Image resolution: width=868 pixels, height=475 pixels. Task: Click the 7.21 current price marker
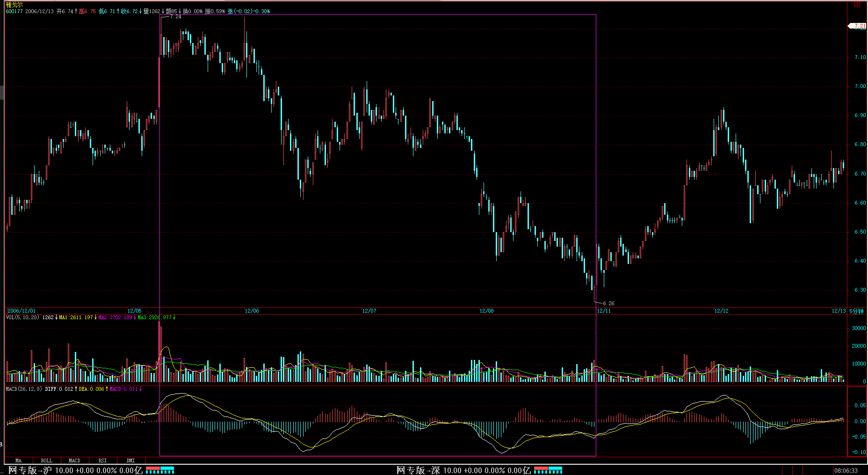point(858,26)
